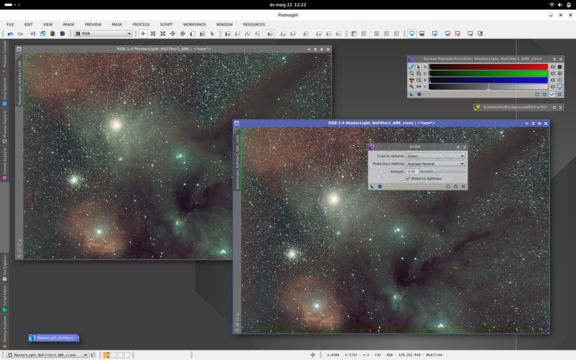
Task: Select the New Preview tool
Action: point(192,34)
